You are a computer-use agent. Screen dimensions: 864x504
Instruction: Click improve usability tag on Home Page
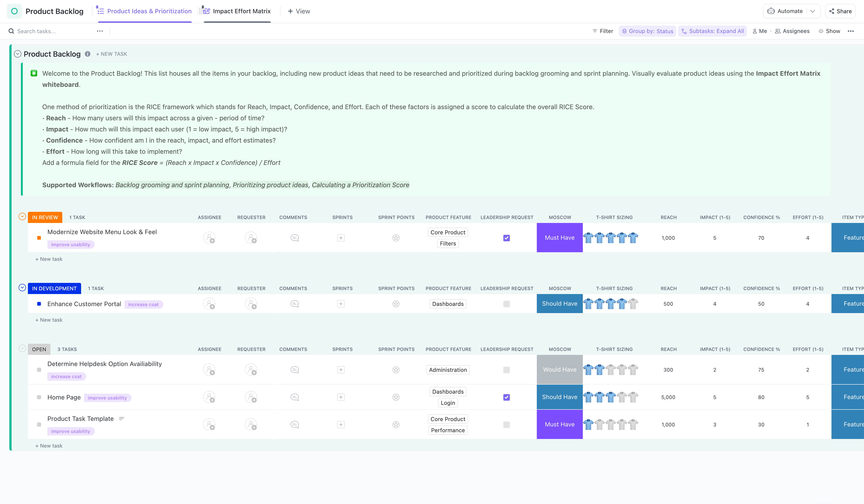point(107,398)
